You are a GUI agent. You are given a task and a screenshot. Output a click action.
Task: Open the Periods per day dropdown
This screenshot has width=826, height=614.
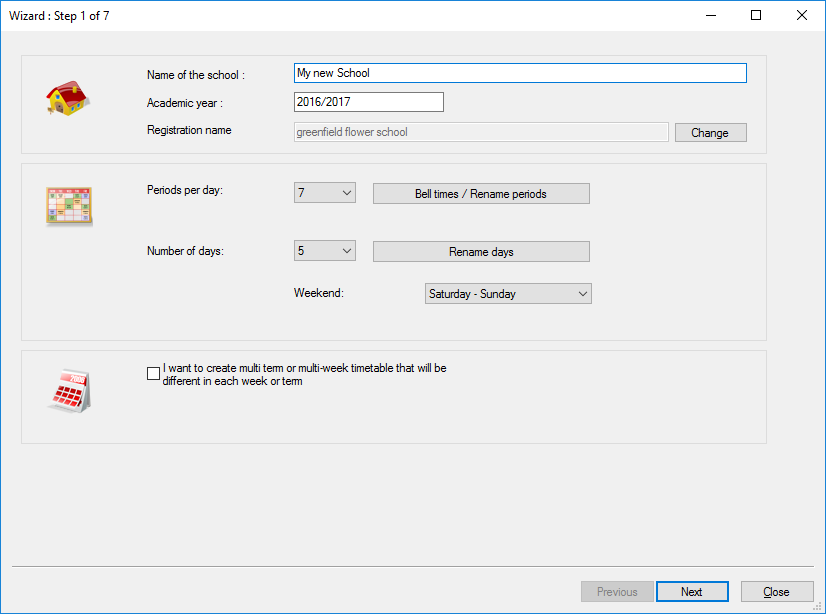325,193
